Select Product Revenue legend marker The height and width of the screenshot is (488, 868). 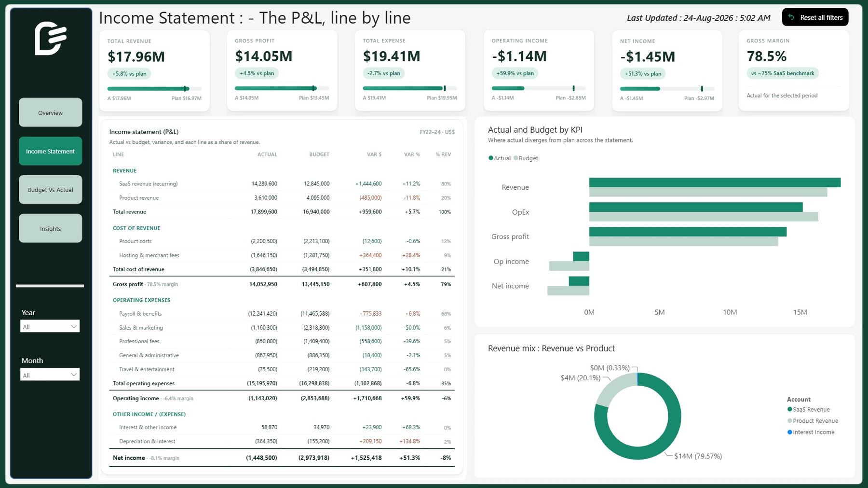789,420
